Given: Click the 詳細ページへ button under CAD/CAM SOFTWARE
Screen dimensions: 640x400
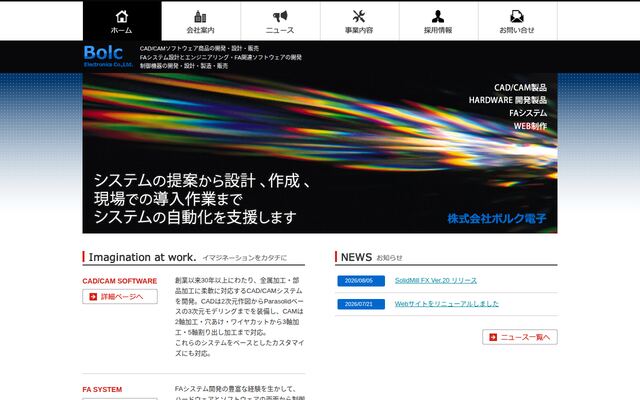Looking at the screenshot, I should tap(120, 297).
